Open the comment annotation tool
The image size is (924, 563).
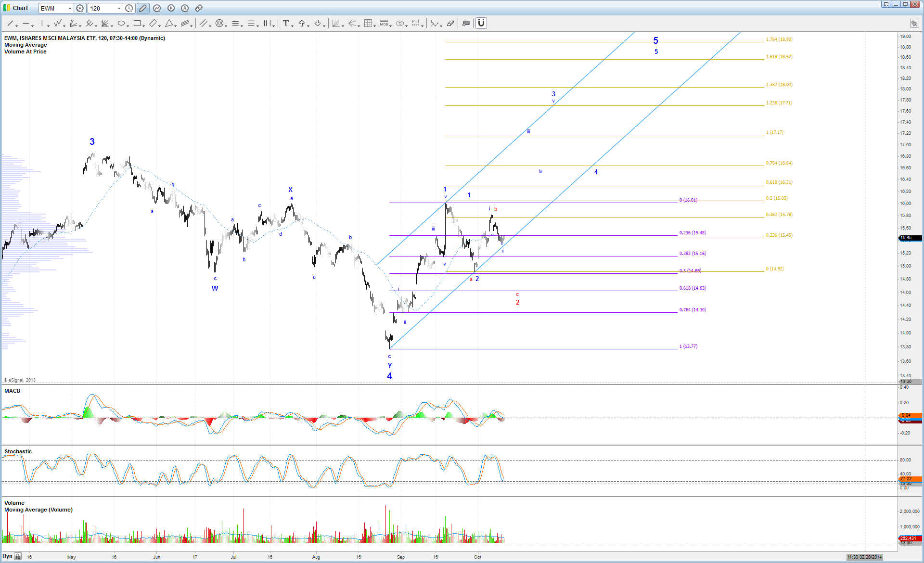(466, 23)
